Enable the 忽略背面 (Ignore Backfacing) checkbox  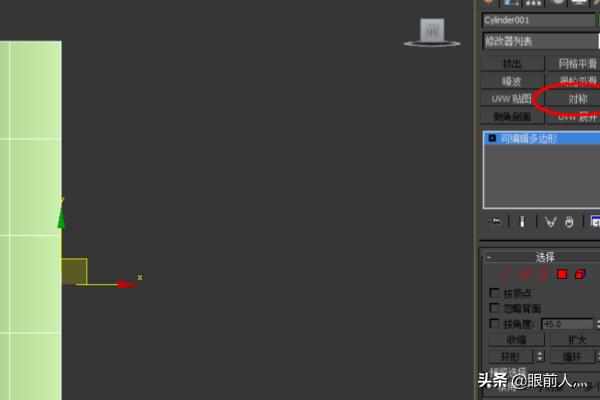tap(494, 308)
